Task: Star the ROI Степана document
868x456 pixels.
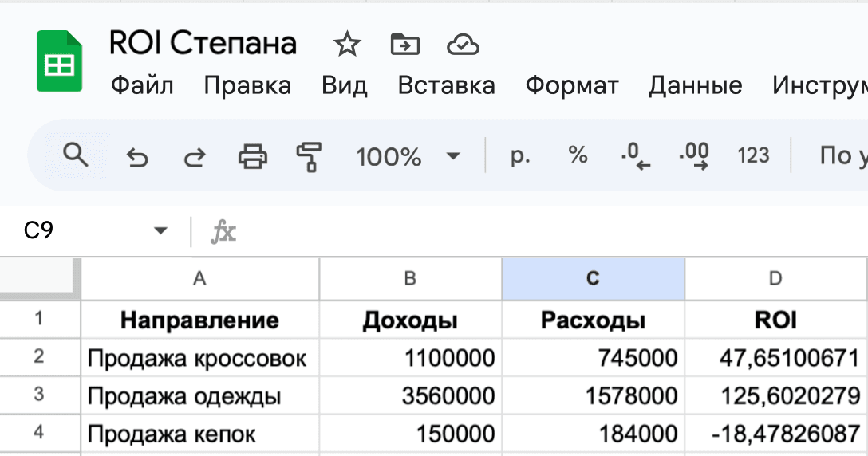Action: [x=347, y=45]
